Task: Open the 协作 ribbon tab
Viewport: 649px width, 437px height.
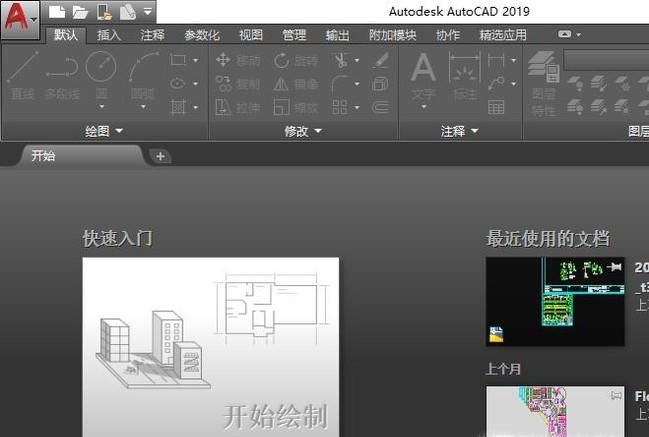Action: pos(448,35)
